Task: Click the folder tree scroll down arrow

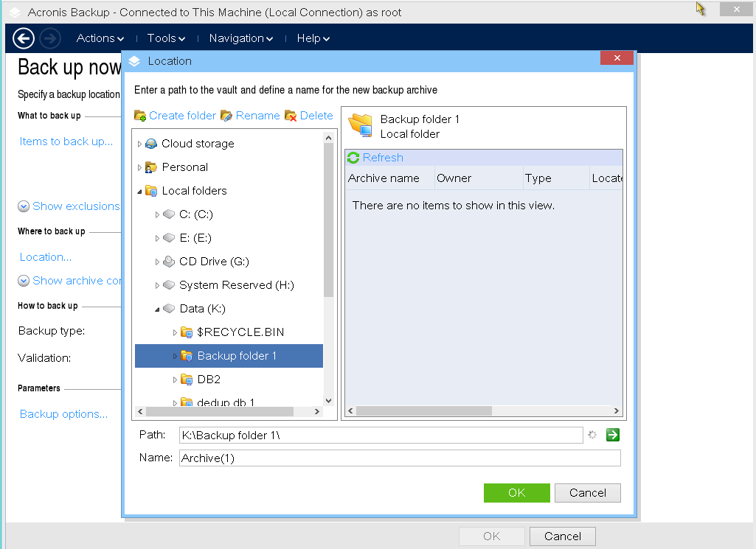Action: [x=328, y=401]
